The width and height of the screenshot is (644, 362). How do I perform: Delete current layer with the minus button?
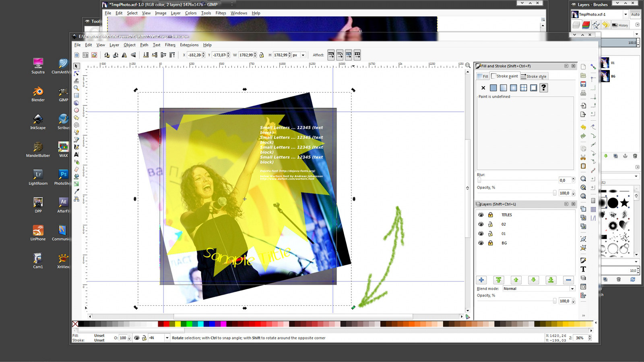tap(568, 280)
